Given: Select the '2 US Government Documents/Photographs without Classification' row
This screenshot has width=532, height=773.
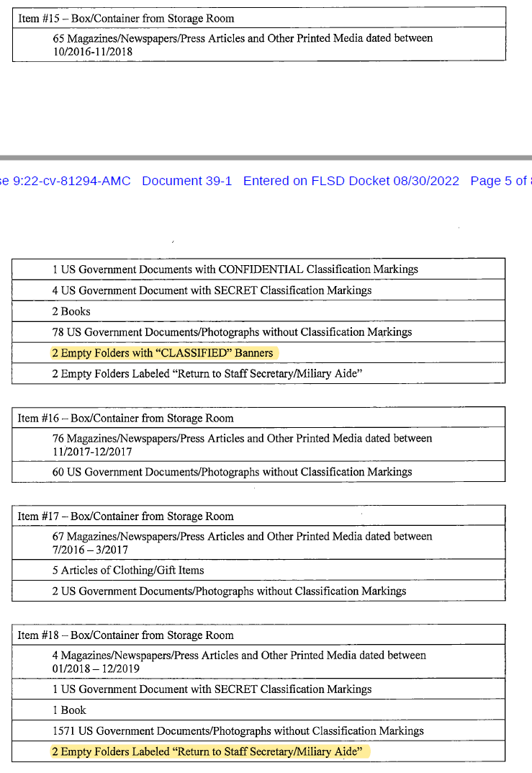Looking at the screenshot, I should point(258,591).
